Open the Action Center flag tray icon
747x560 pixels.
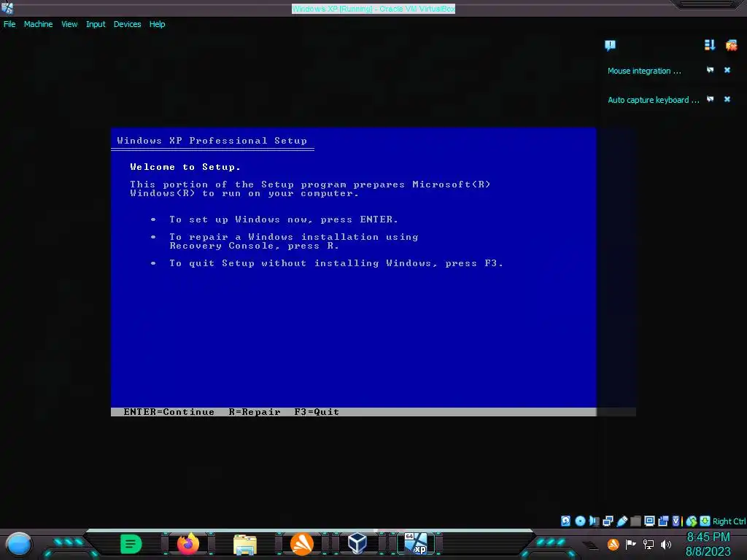(631, 544)
